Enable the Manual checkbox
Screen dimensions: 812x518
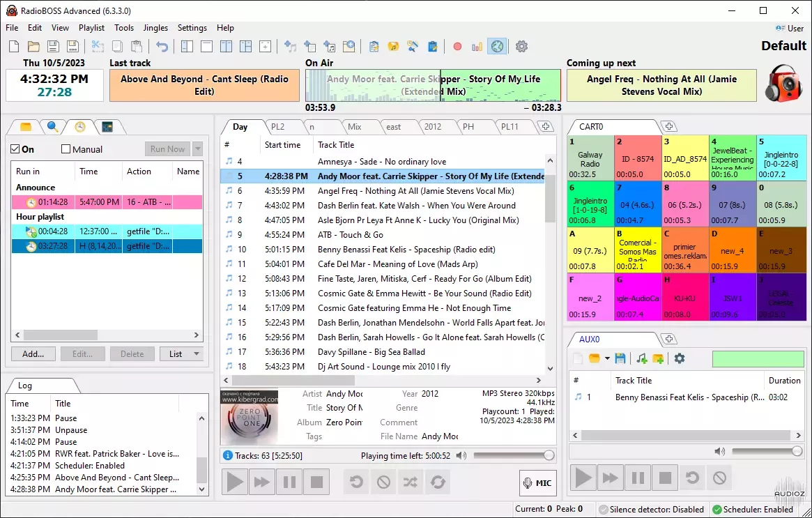pos(66,149)
